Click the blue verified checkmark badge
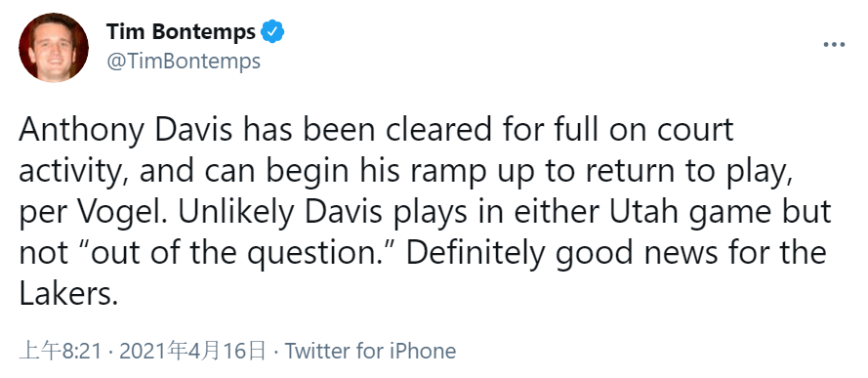Screen dimensions: 868x378 [x=272, y=31]
